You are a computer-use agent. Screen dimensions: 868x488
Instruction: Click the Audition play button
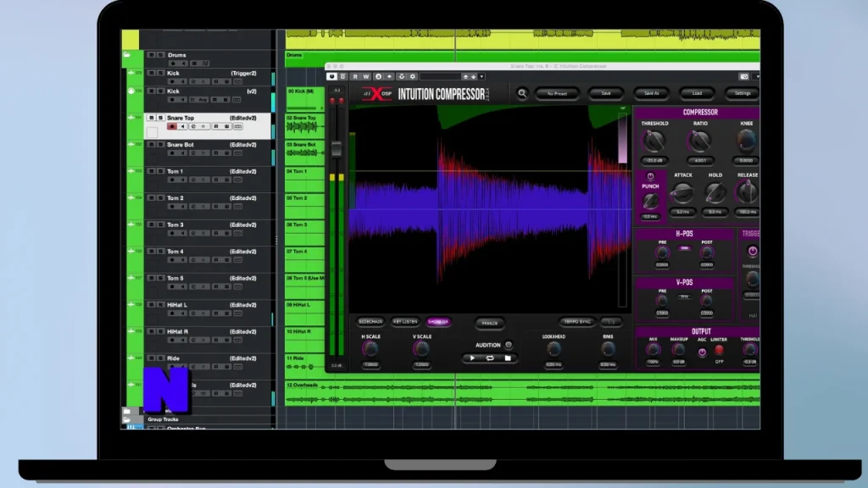click(472, 358)
